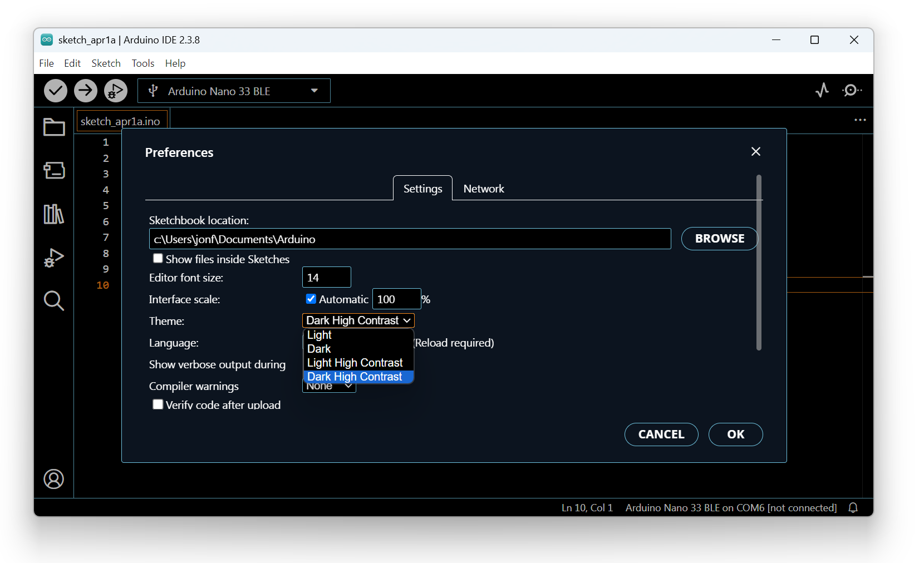Screen dimensions: 924x563
Task: Open the File menu
Action: point(47,63)
